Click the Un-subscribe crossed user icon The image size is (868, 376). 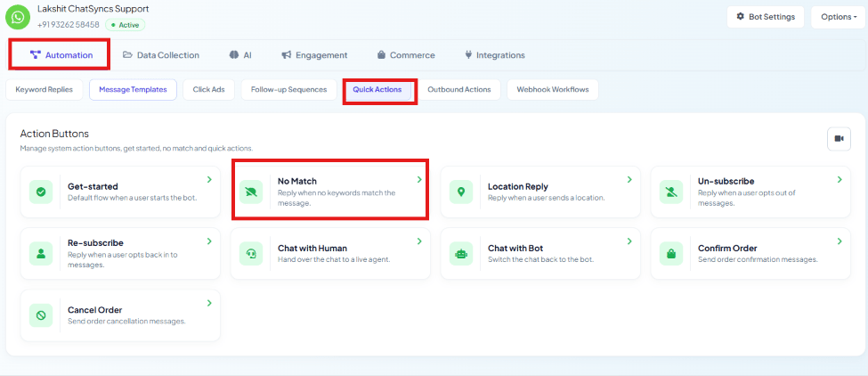pyautogui.click(x=671, y=192)
